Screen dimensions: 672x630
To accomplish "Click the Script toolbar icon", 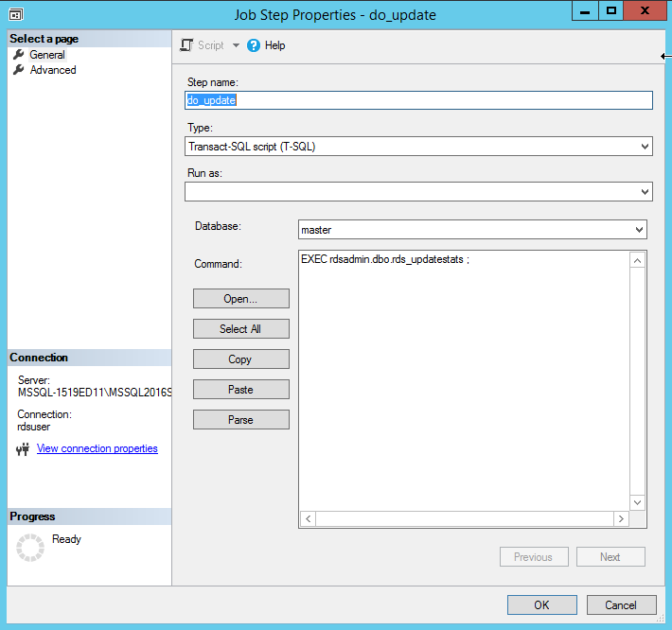I will coord(186,45).
